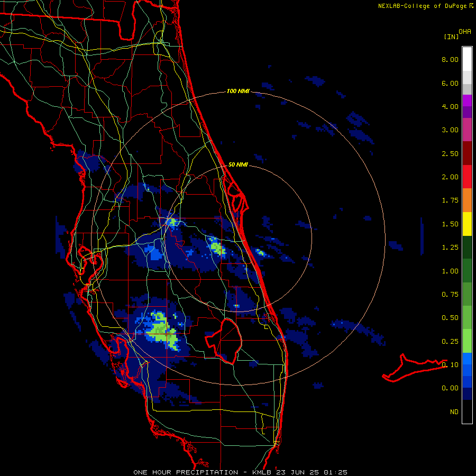Click the 3.00 legend value
476x476 pixels.
(450, 130)
